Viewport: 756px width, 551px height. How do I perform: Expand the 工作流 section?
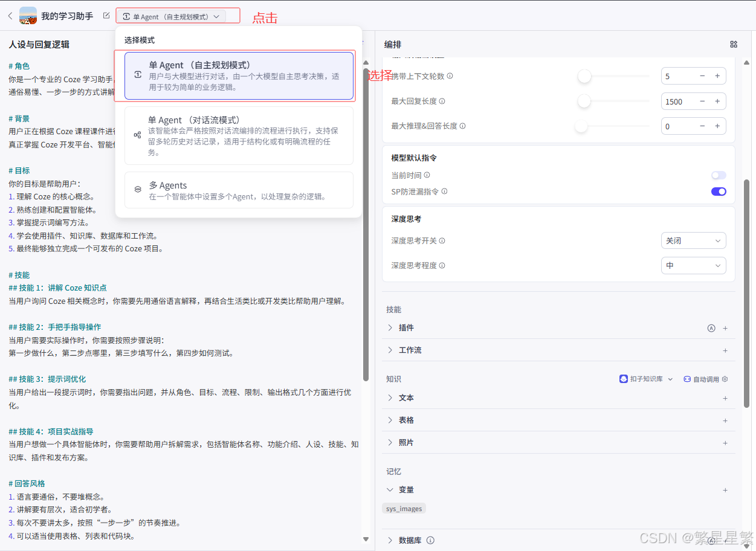pos(390,350)
